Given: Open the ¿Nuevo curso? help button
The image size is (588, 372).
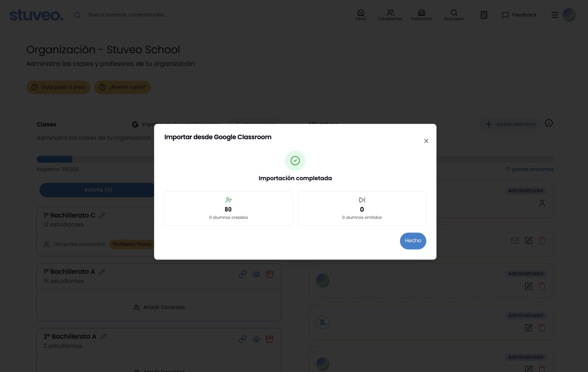Looking at the screenshot, I should 122,87.
